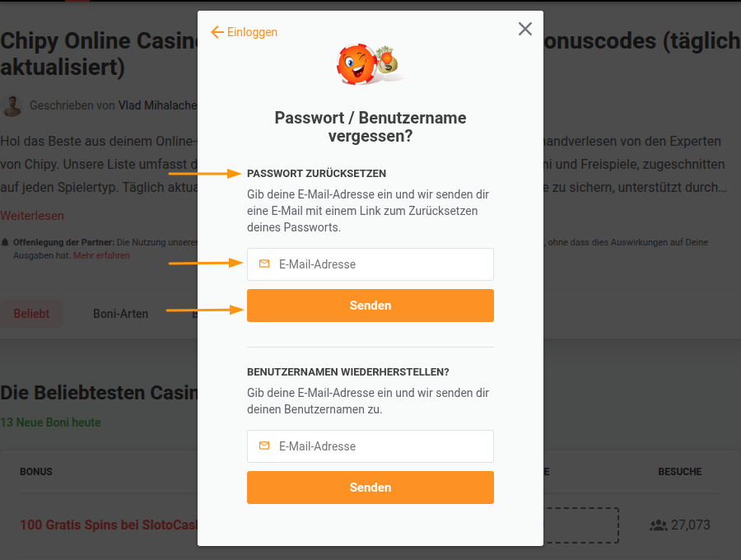Go back to Einloggen login link
The height and width of the screenshot is (560, 741).
click(252, 32)
